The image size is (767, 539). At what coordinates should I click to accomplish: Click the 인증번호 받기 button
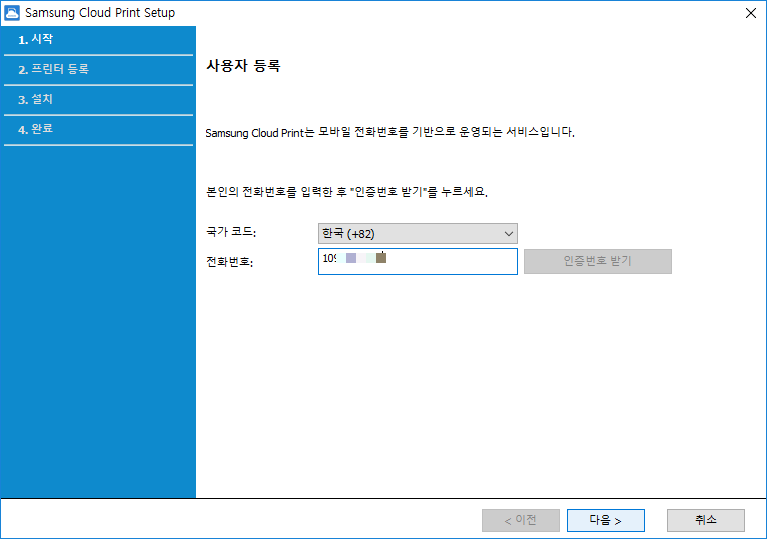coord(598,261)
